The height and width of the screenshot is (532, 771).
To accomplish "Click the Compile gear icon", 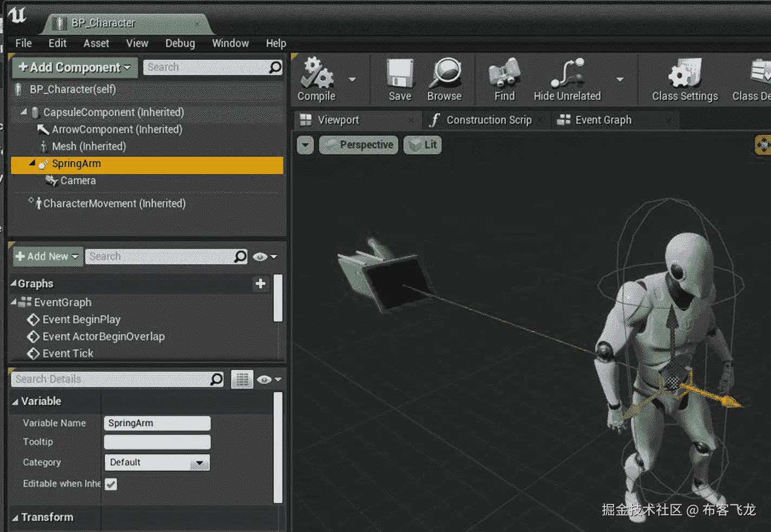I will point(317,74).
